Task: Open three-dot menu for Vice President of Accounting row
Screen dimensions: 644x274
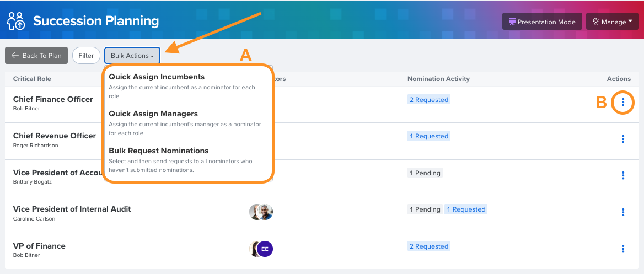Action: click(623, 175)
